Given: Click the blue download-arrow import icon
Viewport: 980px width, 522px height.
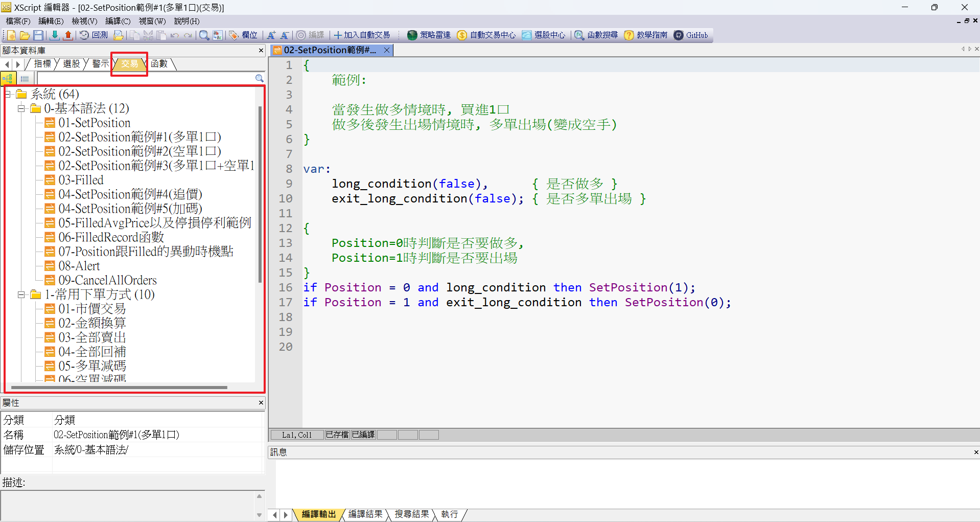Looking at the screenshot, I should pos(54,35).
